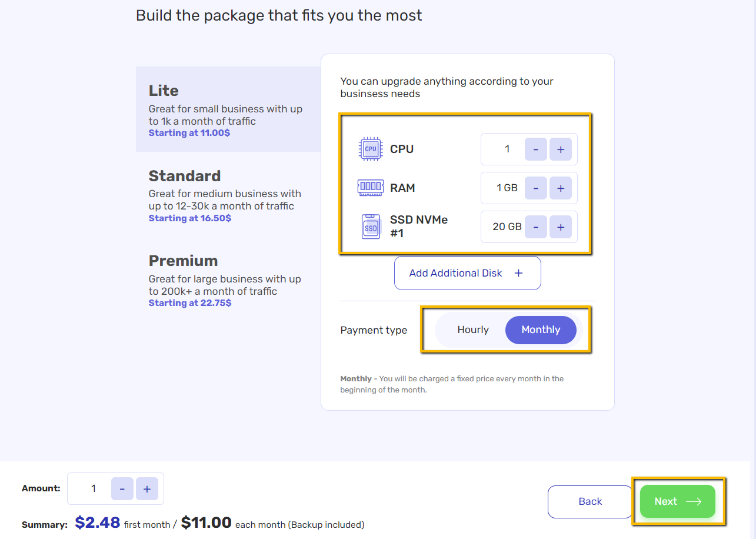Click Add Additional Disk button
The width and height of the screenshot is (756, 539).
pos(467,273)
